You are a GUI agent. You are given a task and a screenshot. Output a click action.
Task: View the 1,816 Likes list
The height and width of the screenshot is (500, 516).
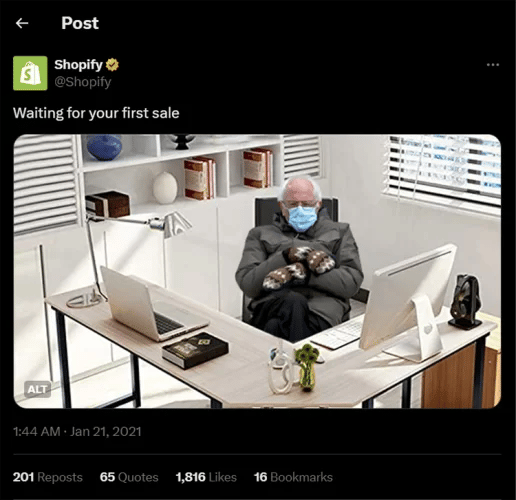(x=206, y=477)
